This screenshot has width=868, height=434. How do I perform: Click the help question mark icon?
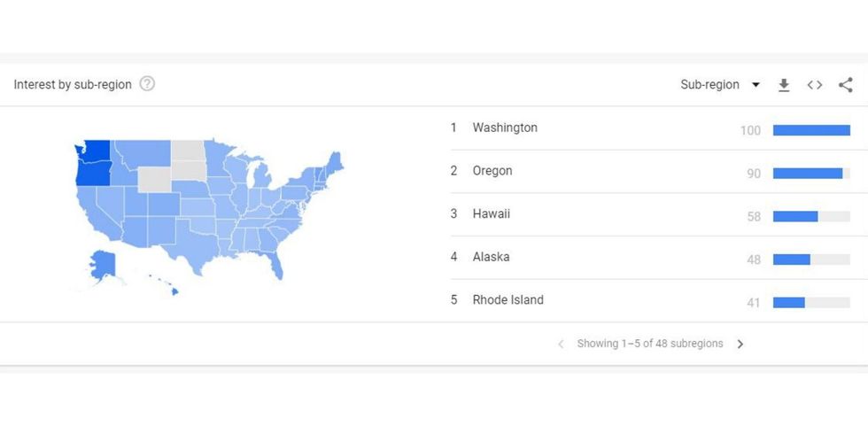tap(147, 84)
